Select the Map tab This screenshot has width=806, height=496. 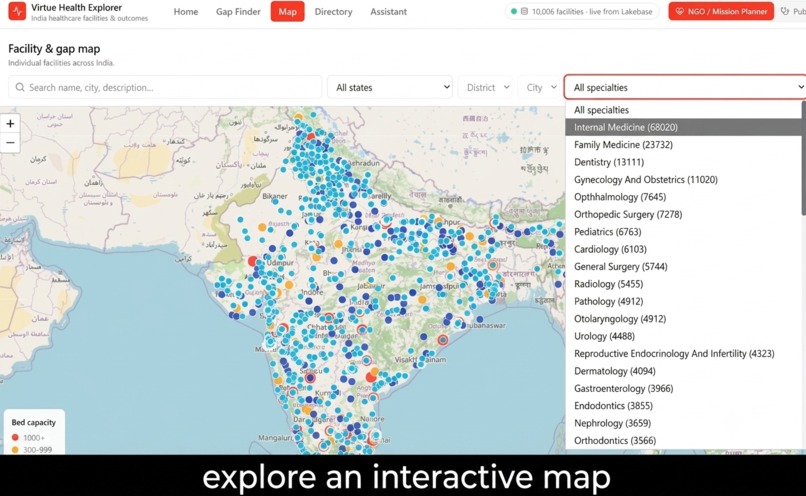pyautogui.click(x=287, y=11)
